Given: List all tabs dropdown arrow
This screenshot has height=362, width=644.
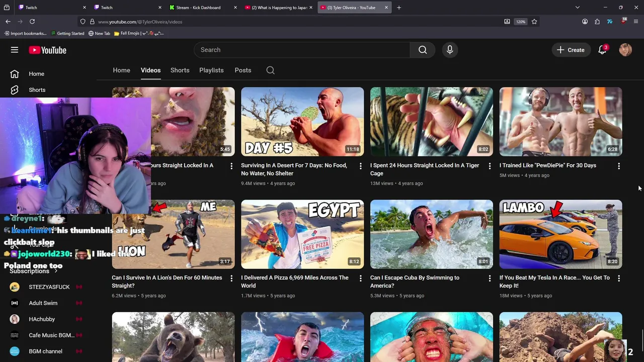Looking at the screenshot, I should tap(578, 8).
